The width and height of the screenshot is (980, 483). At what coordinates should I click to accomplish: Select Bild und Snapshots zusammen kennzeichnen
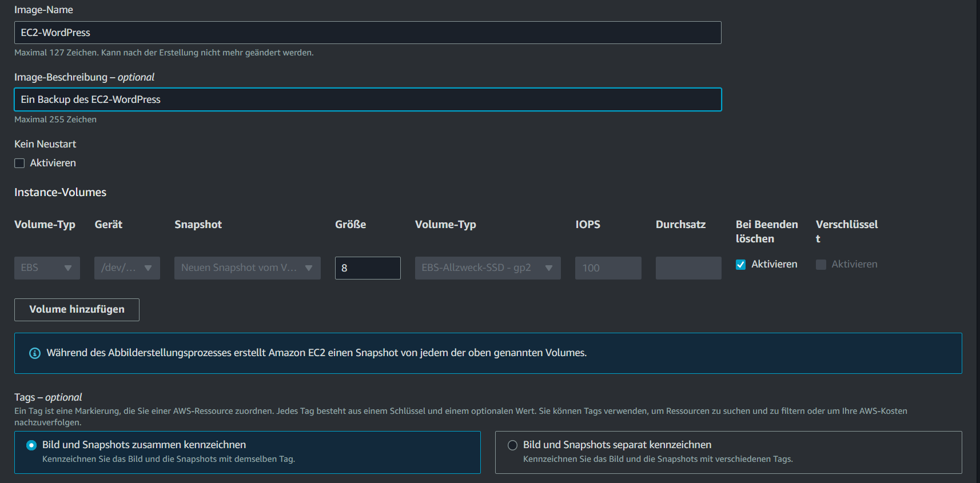[31, 445]
